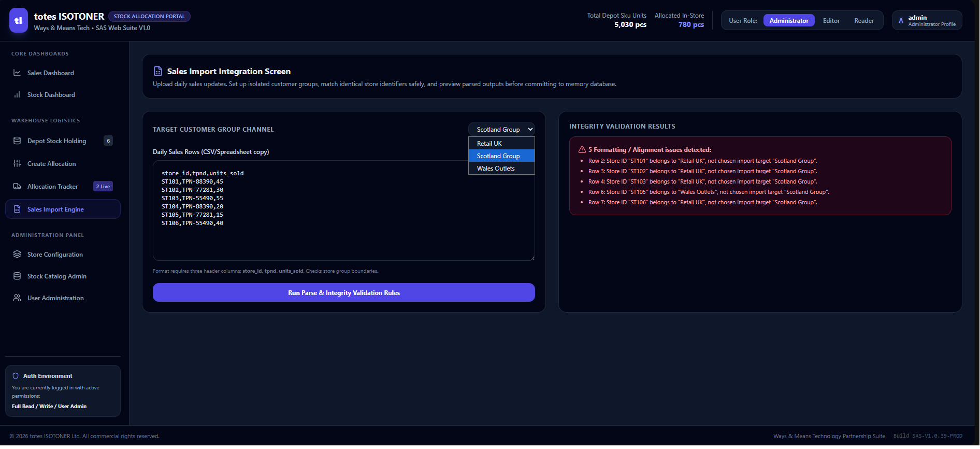Click the User Administration people icon
Viewport: 980px width, 449px height.
coord(17,298)
